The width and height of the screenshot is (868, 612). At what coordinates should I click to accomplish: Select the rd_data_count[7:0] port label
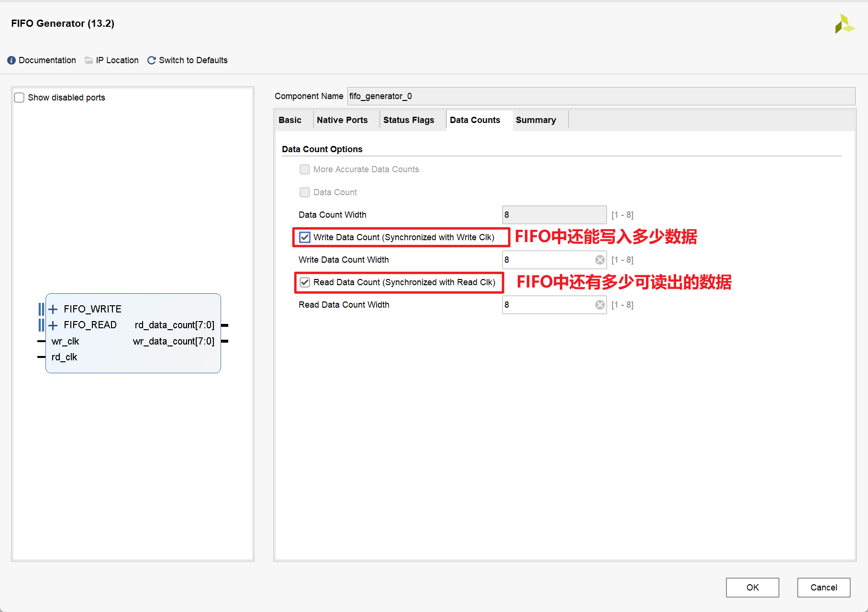pyautogui.click(x=175, y=325)
